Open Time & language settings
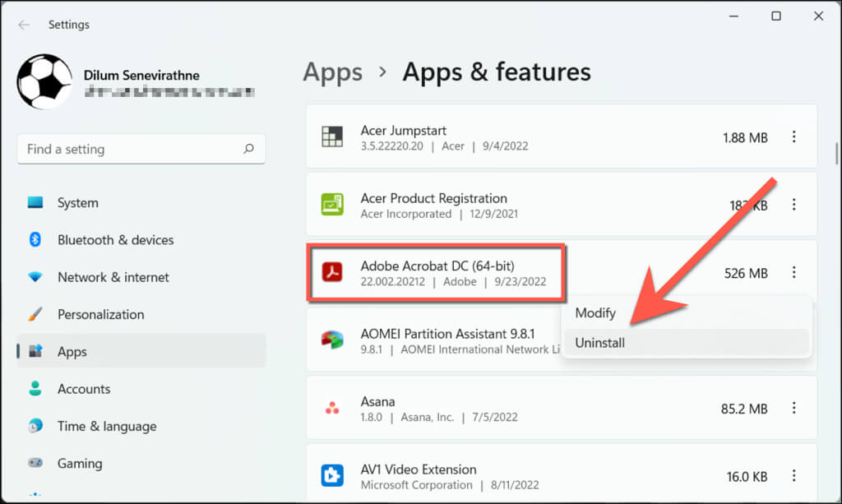842x504 pixels. 106,426
